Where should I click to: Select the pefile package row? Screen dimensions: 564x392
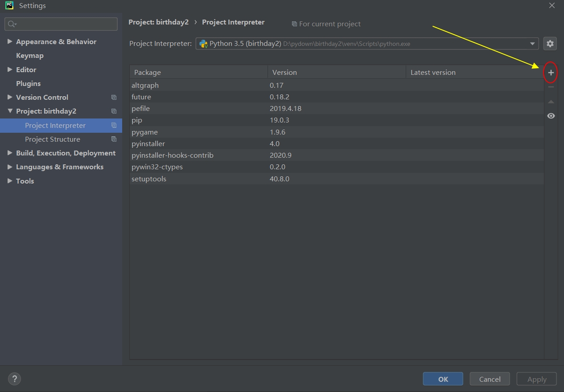point(337,108)
